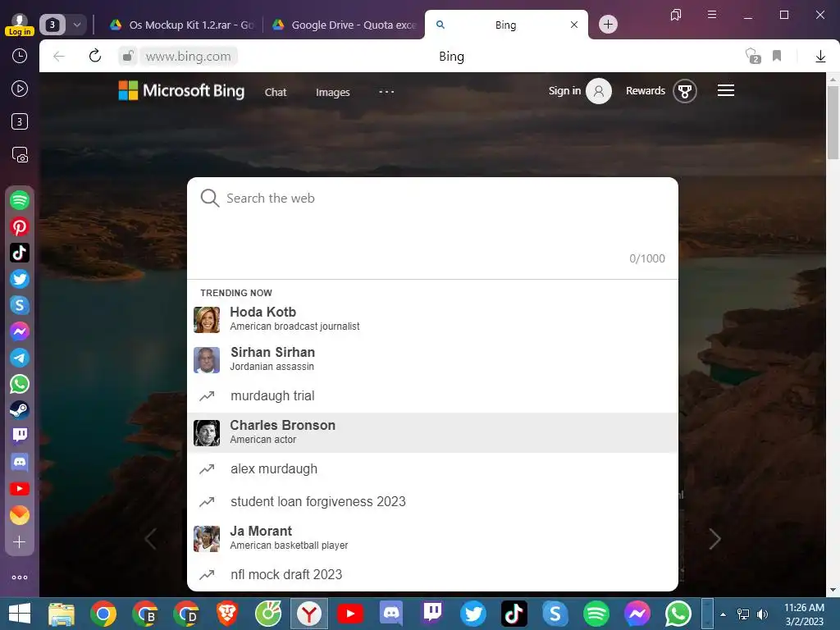Viewport: 840px width, 630px height.
Task: Open the browser main menu
Action: point(711,15)
